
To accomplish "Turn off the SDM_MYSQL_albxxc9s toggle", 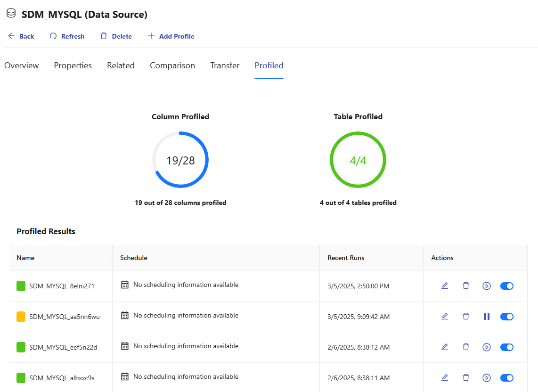I will click(506, 377).
